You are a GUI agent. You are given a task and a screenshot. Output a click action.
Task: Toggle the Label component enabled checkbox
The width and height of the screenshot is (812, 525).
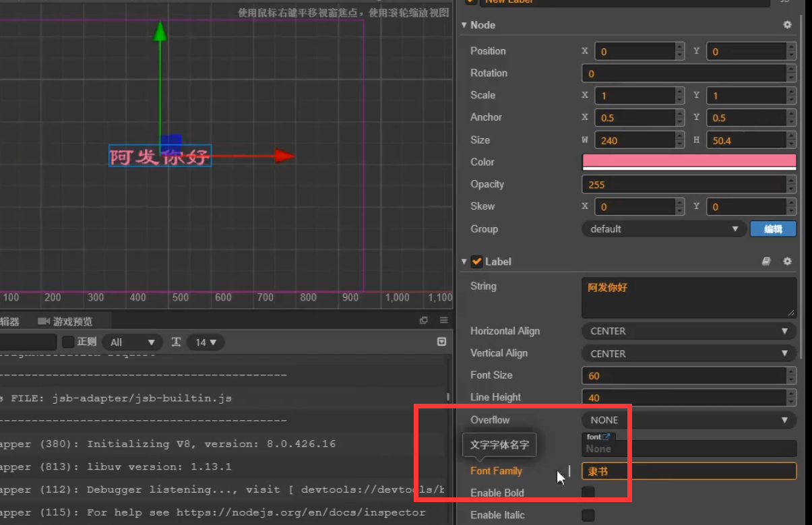(x=477, y=261)
